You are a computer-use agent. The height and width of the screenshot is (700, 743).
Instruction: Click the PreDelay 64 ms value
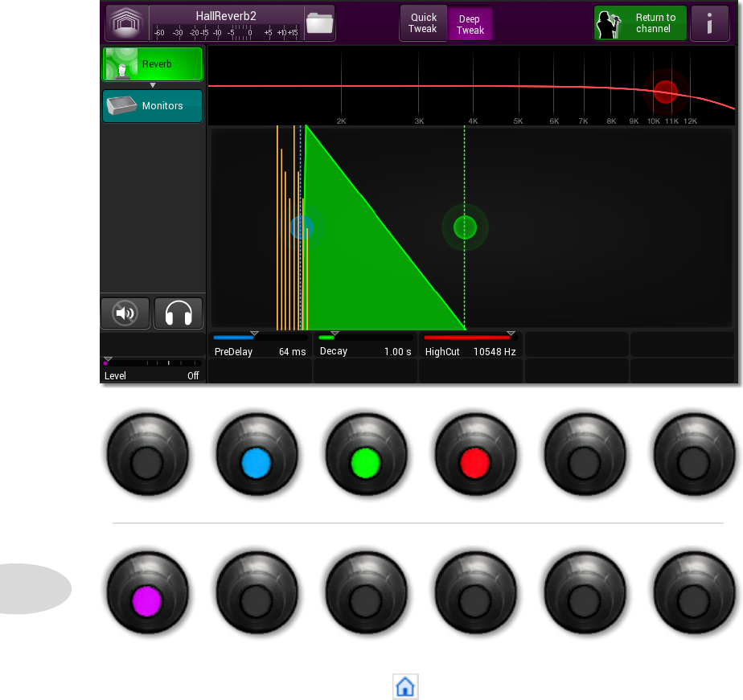tap(292, 352)
